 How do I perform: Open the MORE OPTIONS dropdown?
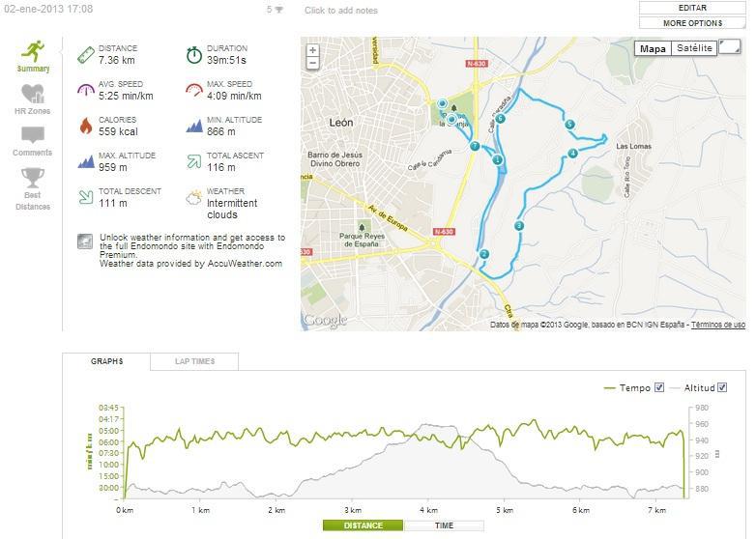(692, 22)
